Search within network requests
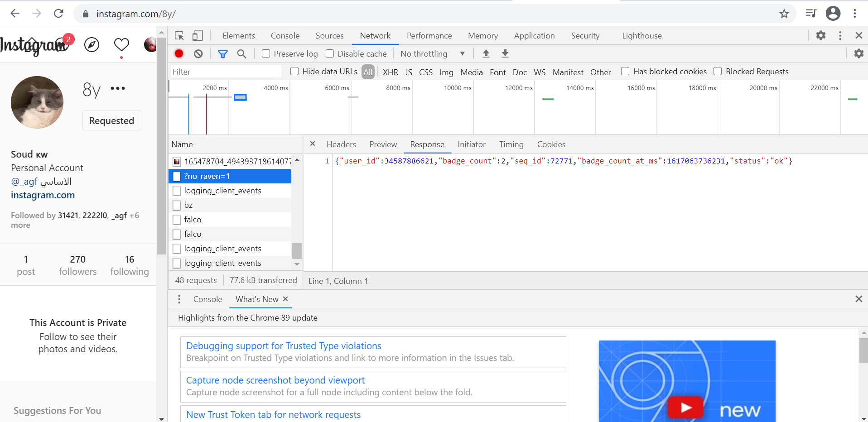Image resolution: width=868 pixels, height=422 pixels. point(241,53)
